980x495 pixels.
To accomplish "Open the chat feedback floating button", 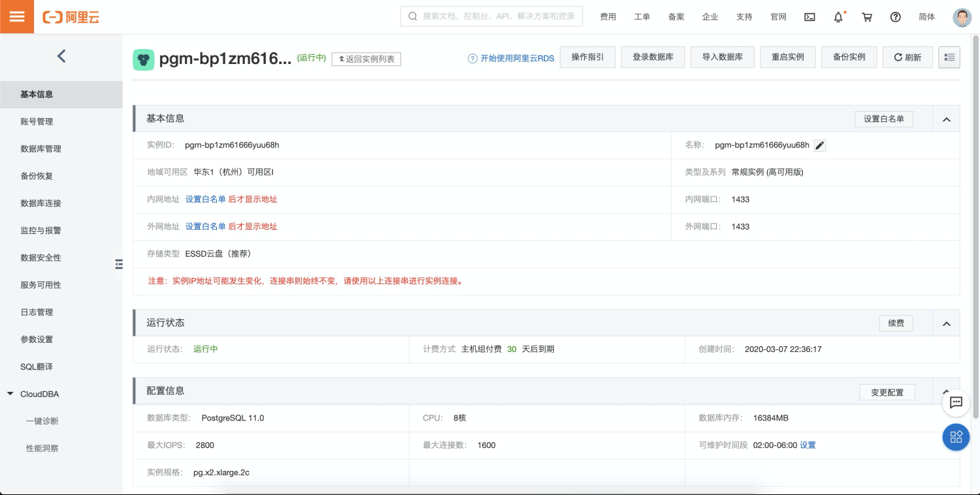I will tap(956, 403).
